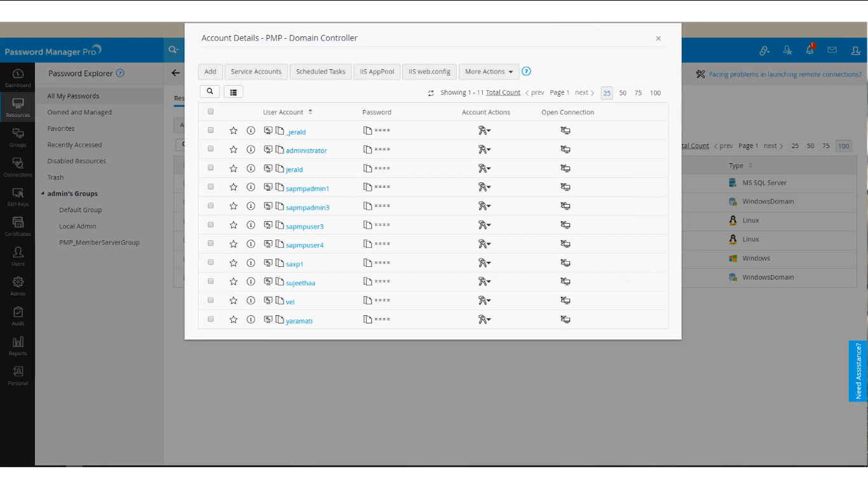Viewport: 868px width, 488px height.
Task: Close the Account Details dialog
Action: 658,38
